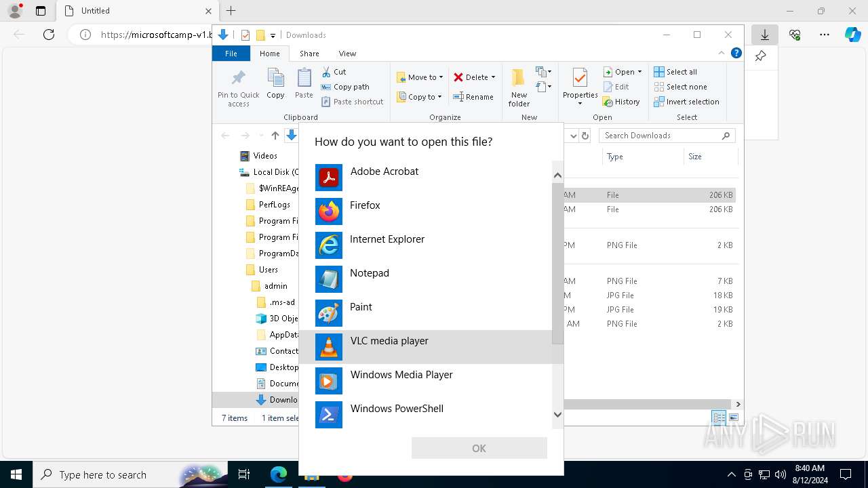This screenshot has width=868, height=488.
Task: Expand the address bar history dropdown
Action: click(x=573, y=136)
